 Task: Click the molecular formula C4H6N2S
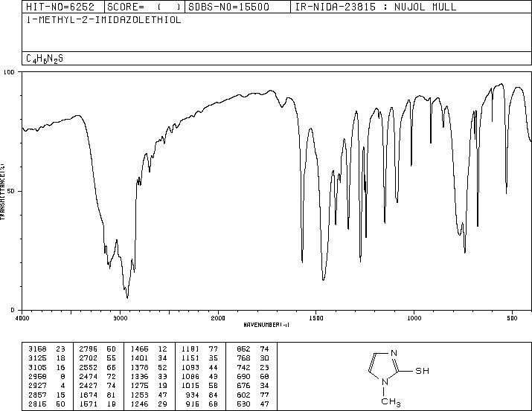[x=45, y=59]
